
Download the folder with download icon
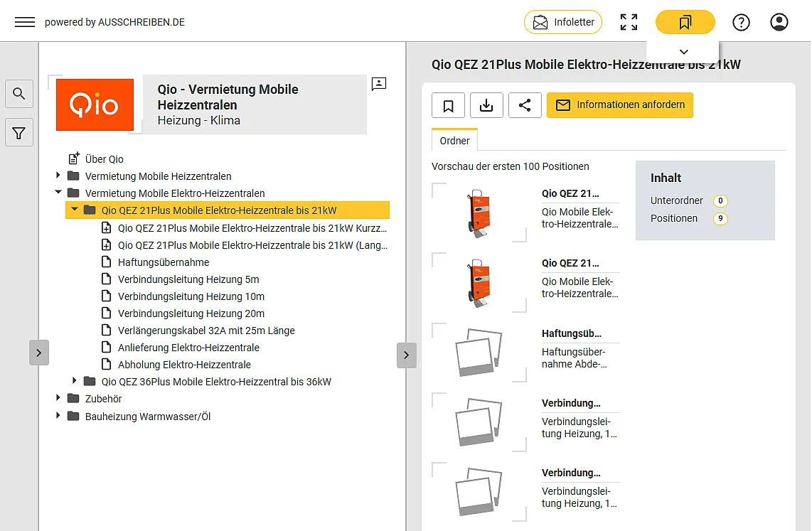click(x=486, y=106)
